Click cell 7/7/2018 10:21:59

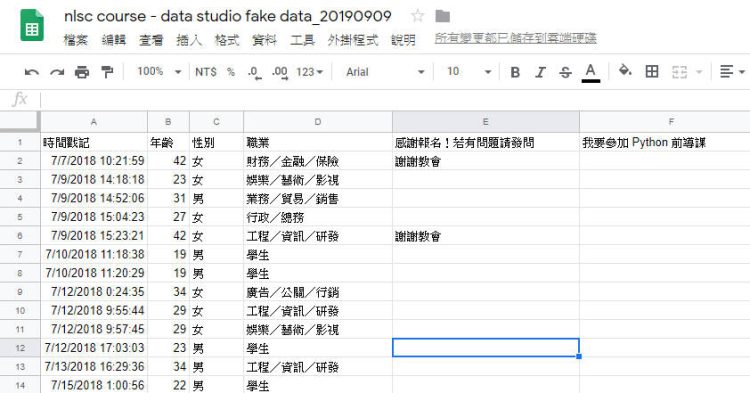pyautogui.click(x=94, y=161)
